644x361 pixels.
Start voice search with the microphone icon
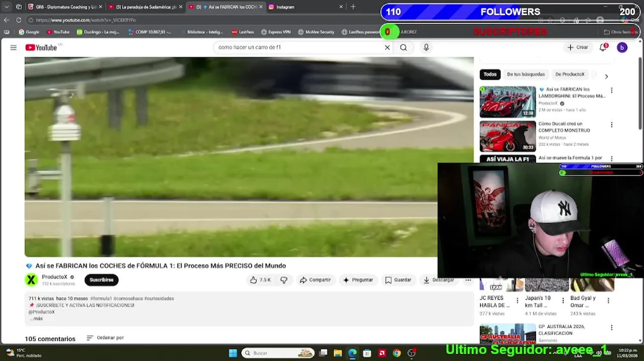426,47
